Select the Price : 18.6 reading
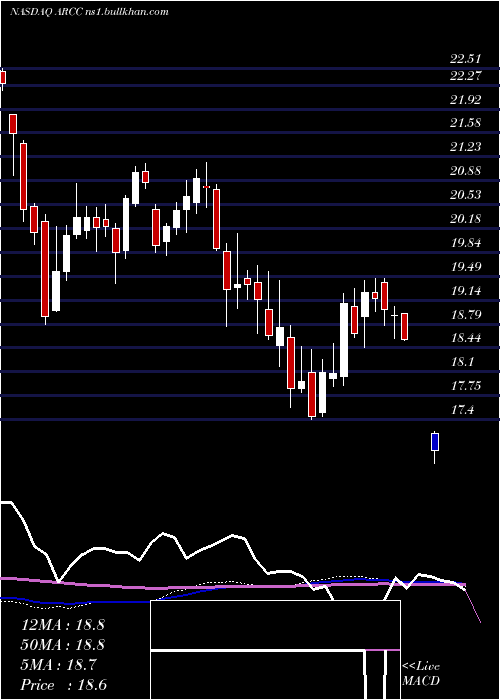The image size is (500, 700). 63,685
